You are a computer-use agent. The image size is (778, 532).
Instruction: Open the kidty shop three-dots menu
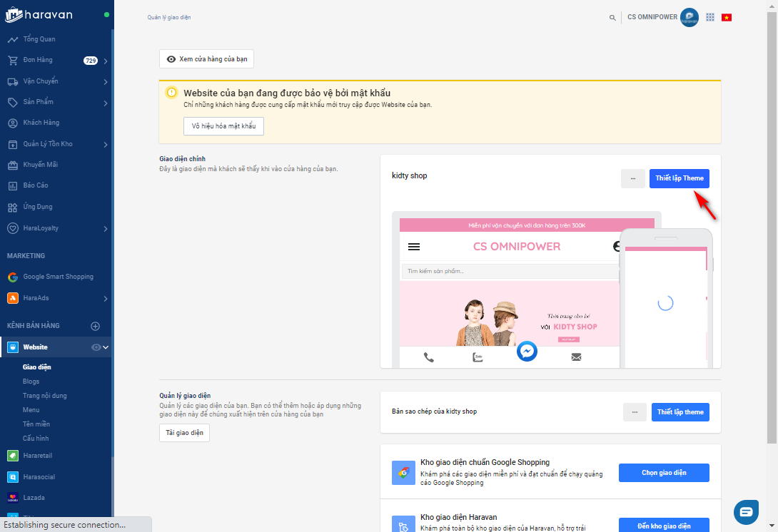633,178
